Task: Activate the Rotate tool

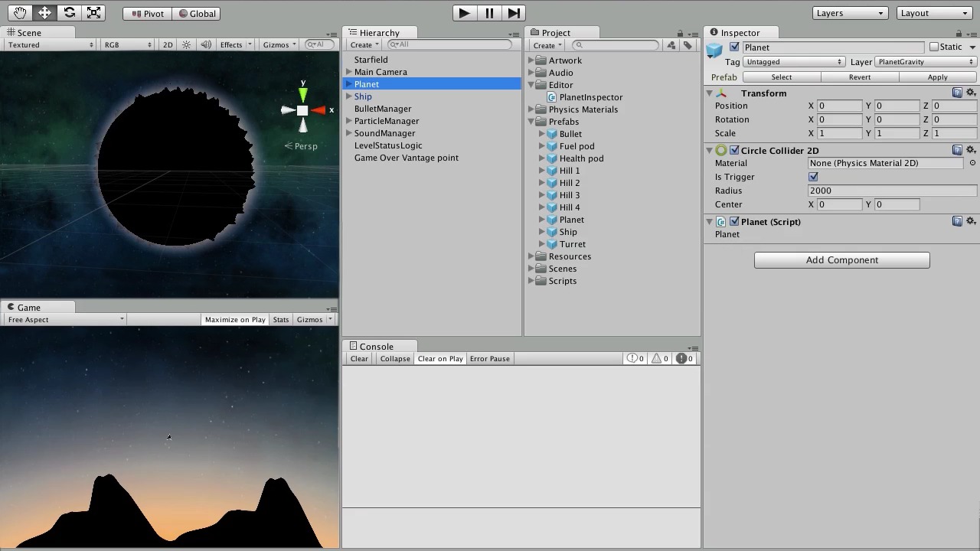Action: (x=69, y=13)
